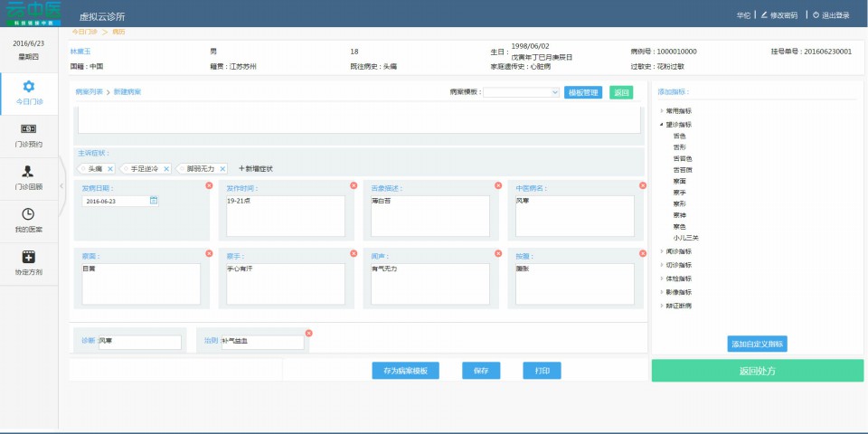Remove the 中医病名 field card
Screen dimensions: 868x434
pyautogui.click(x=643, y=185)
